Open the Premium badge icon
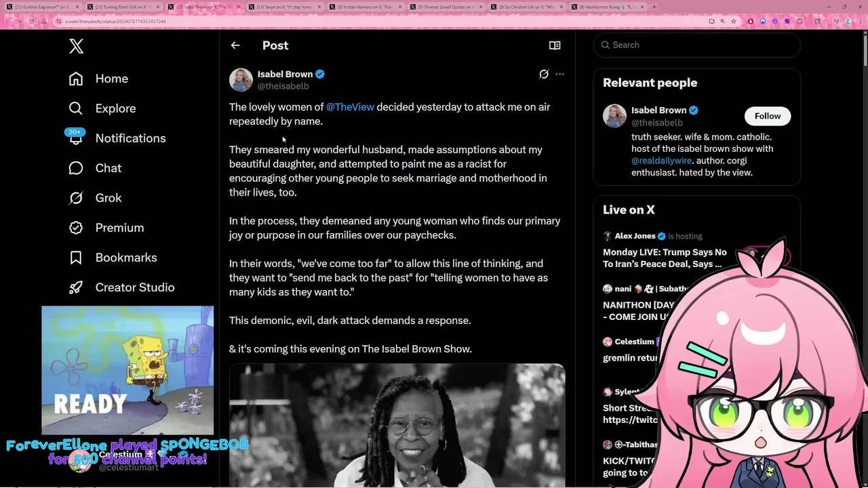This screenshot has height=488, width=868. click(76, 228)
